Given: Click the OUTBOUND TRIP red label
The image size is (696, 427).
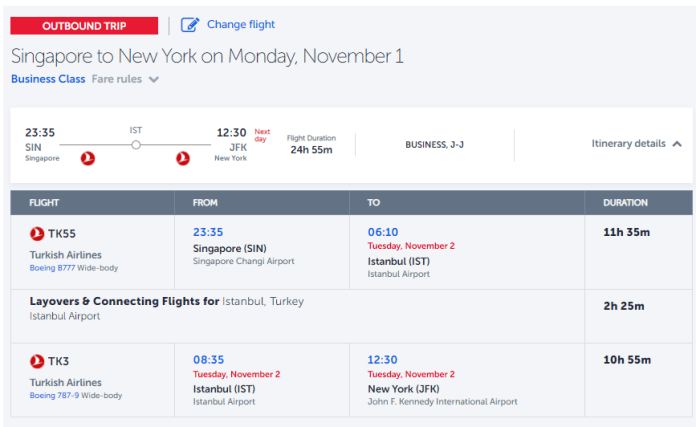Looking at the screenshot, I should point(84,26).
